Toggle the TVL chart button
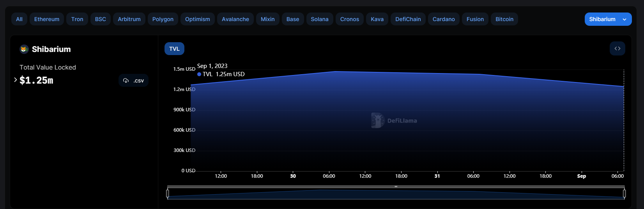 tap(174, 49)
